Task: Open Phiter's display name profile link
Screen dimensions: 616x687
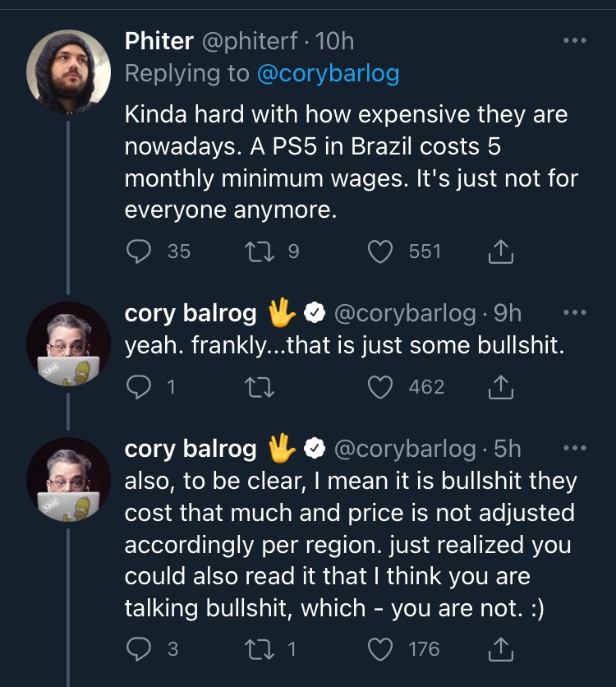Action: pyautogui.click(x=159, y=40)
